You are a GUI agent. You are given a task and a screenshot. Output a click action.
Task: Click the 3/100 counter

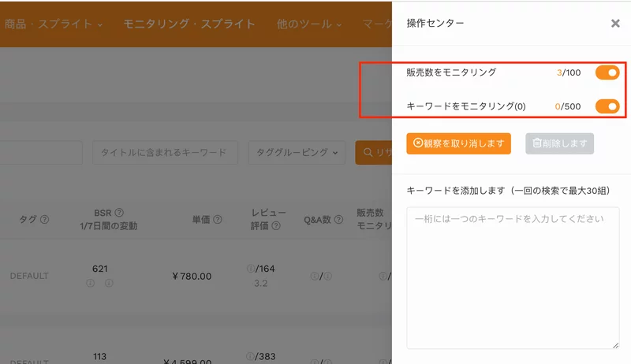coord(569,72)
